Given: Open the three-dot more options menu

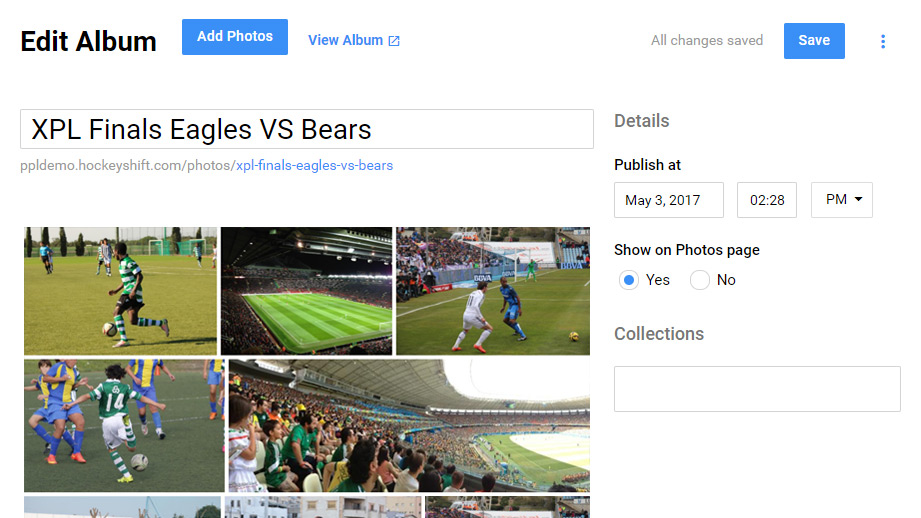Looking at the screenshot, I should (882, 41).
